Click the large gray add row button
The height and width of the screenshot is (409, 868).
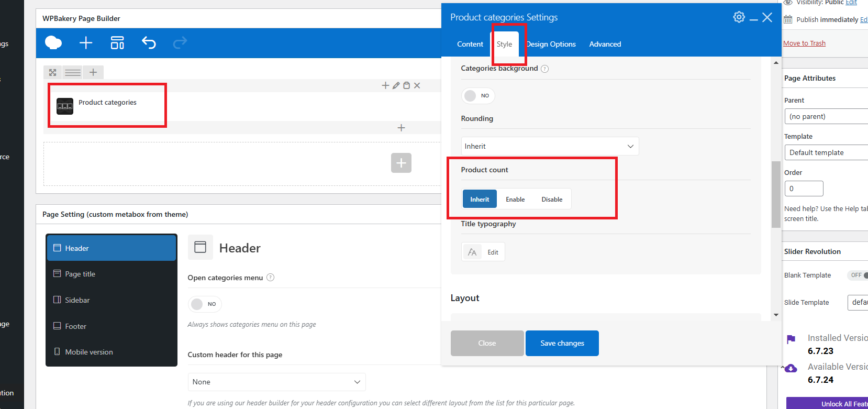[401, 163]
